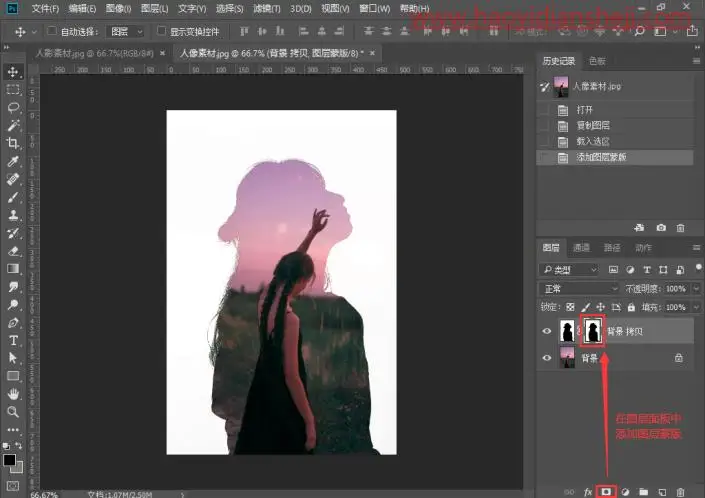Select the Hand tool
705x498 pixels.
[x=13, y=394]
